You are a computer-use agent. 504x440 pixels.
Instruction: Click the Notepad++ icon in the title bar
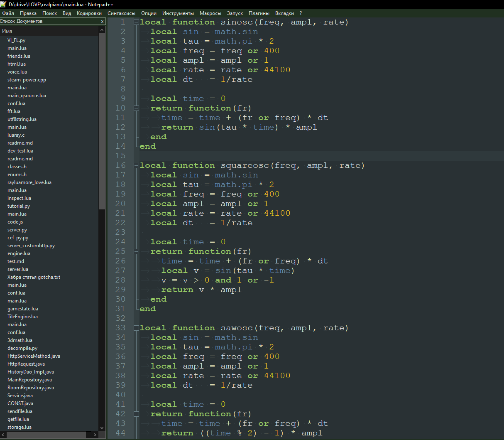click(x=3, y=4)
